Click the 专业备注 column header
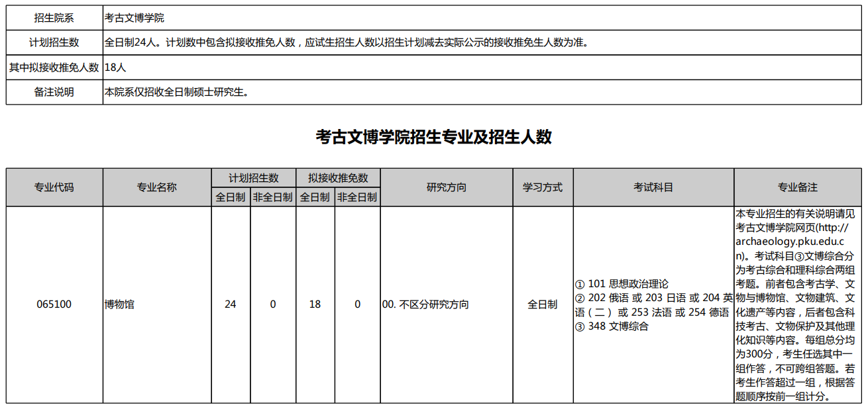Viewport: 868px width, 407px height. [797, 187]
